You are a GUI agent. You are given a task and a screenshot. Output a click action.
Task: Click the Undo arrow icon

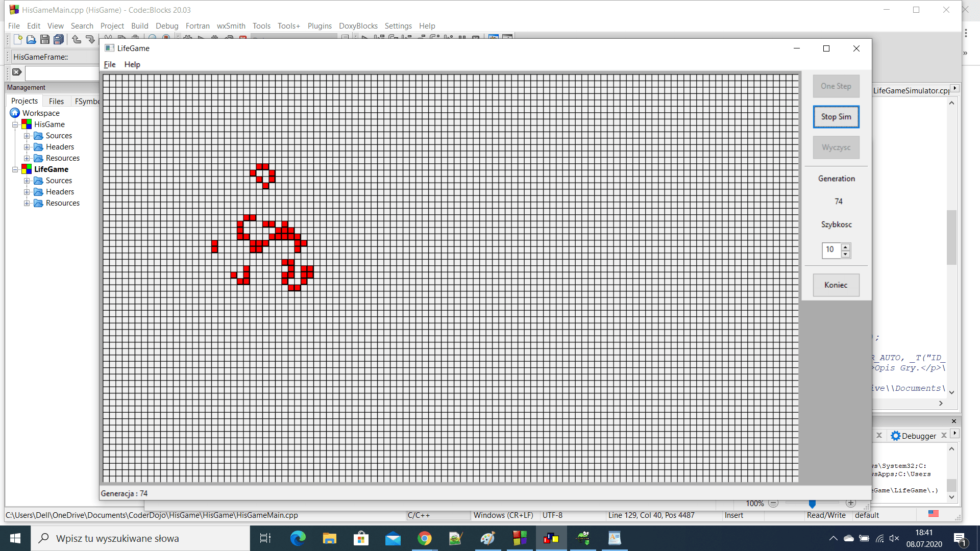click(77, 39)
